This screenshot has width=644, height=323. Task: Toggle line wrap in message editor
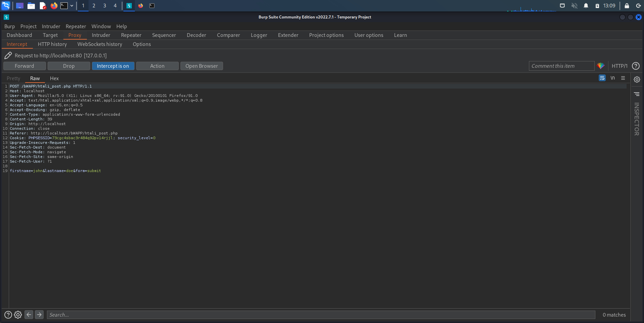pyautogui.click(x=602, y=78)
